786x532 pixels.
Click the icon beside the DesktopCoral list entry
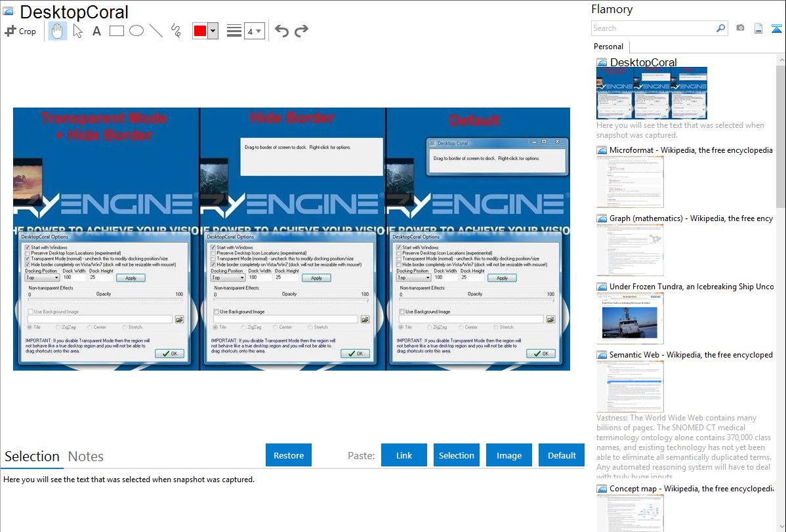[x=602, y=62]
